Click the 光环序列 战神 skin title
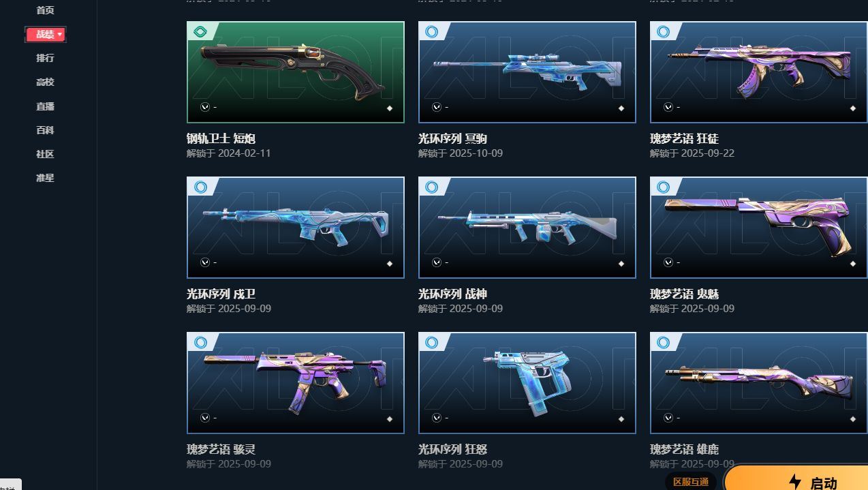This screenshot has width=868, height=490. click(x=452, y=294)
